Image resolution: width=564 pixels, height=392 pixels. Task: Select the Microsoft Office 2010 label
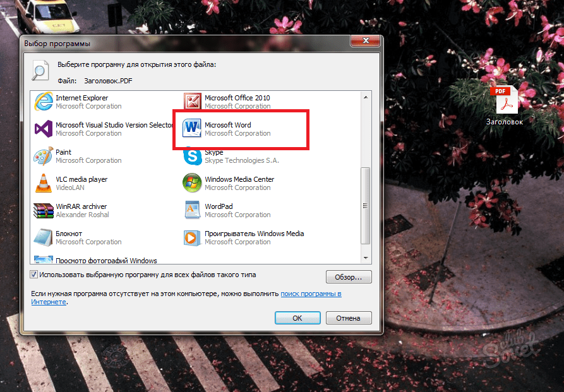[237, 98]
